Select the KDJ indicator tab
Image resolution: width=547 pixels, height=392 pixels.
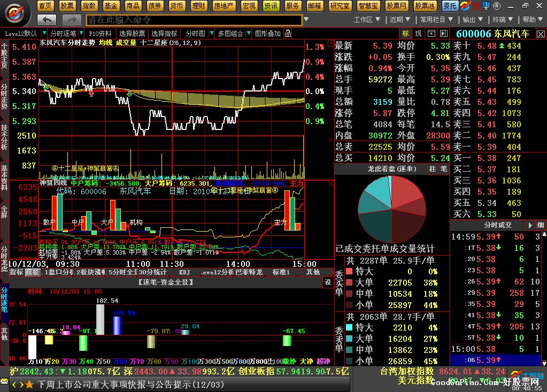point(184,272)
